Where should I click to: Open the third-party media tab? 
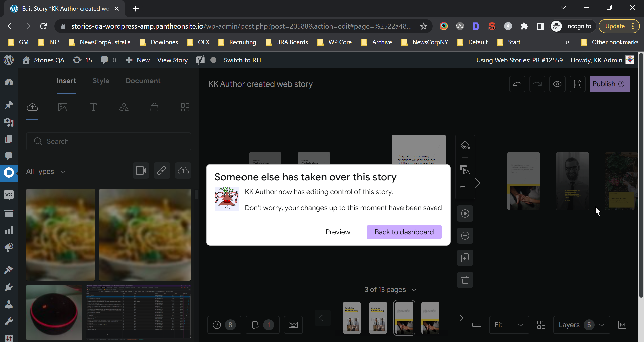point(63,107)
